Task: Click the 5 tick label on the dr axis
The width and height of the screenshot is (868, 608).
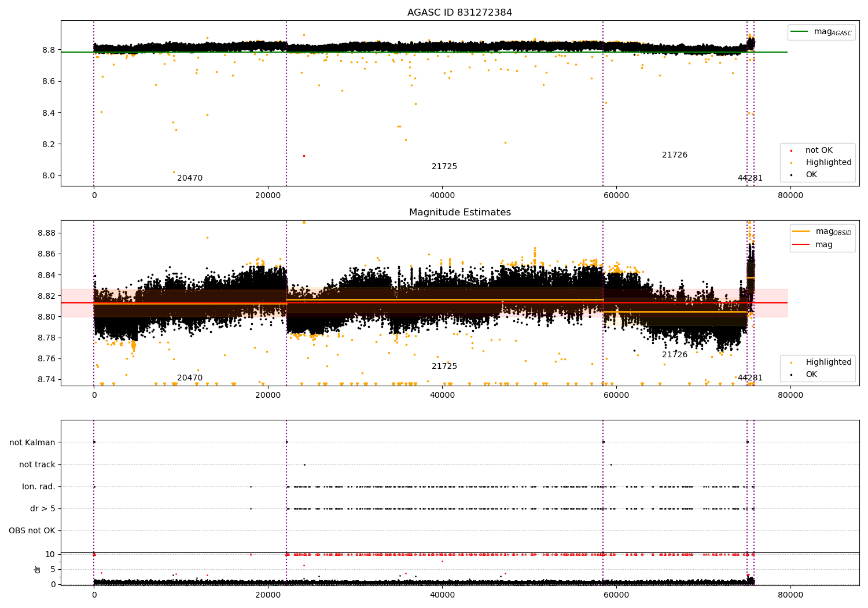Action: point(53,569)
